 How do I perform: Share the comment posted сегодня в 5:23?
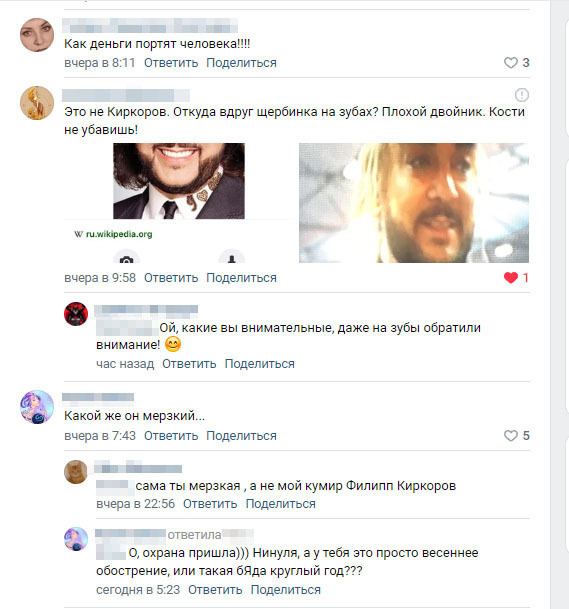coord(285,590)
